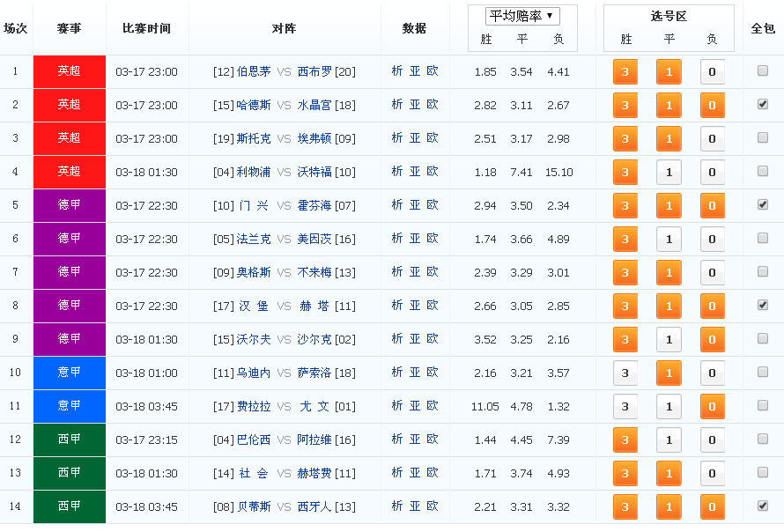Open 析 analysis for 汉堡 vs 赫塔

(x=397, y=306)
